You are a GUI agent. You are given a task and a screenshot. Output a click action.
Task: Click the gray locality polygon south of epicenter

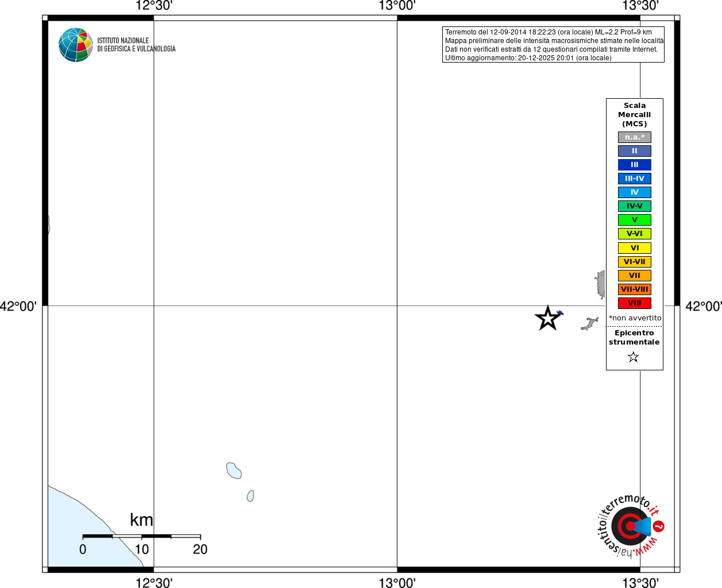tap(589, 324)
